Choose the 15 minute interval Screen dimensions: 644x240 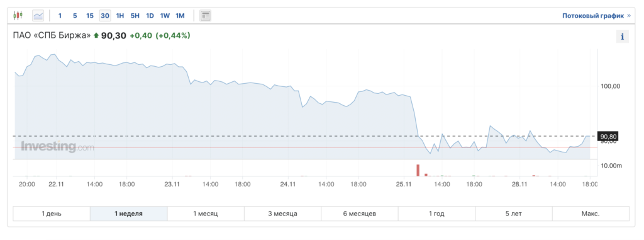(x=89, y=16)
